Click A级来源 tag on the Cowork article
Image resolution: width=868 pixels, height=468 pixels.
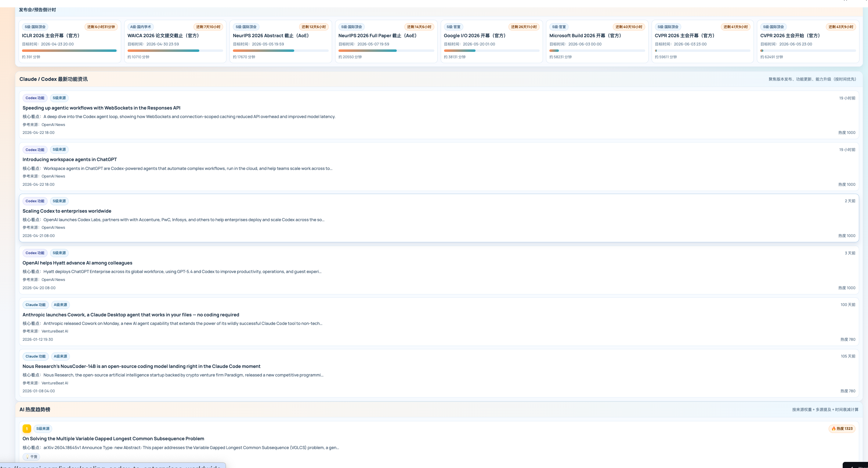coord(60,305)
